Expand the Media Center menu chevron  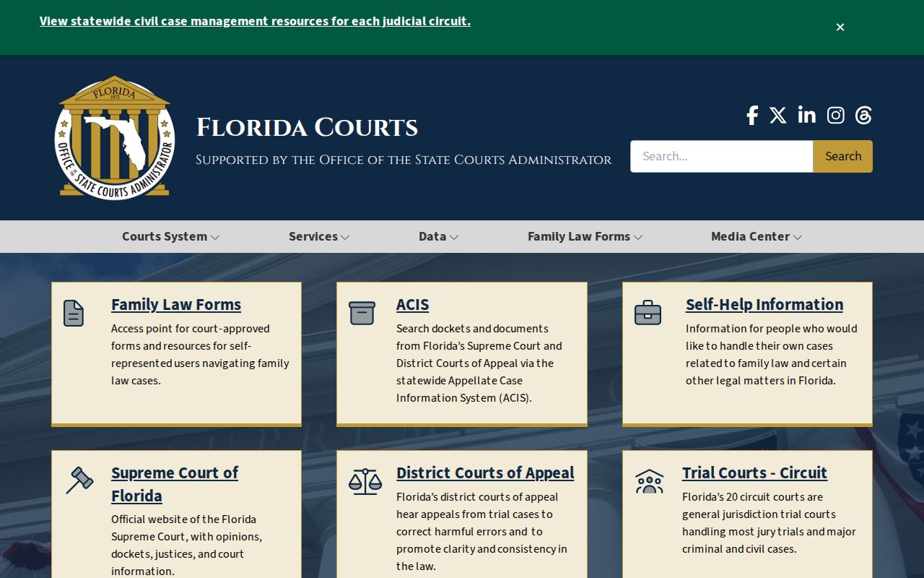[798, 237]
